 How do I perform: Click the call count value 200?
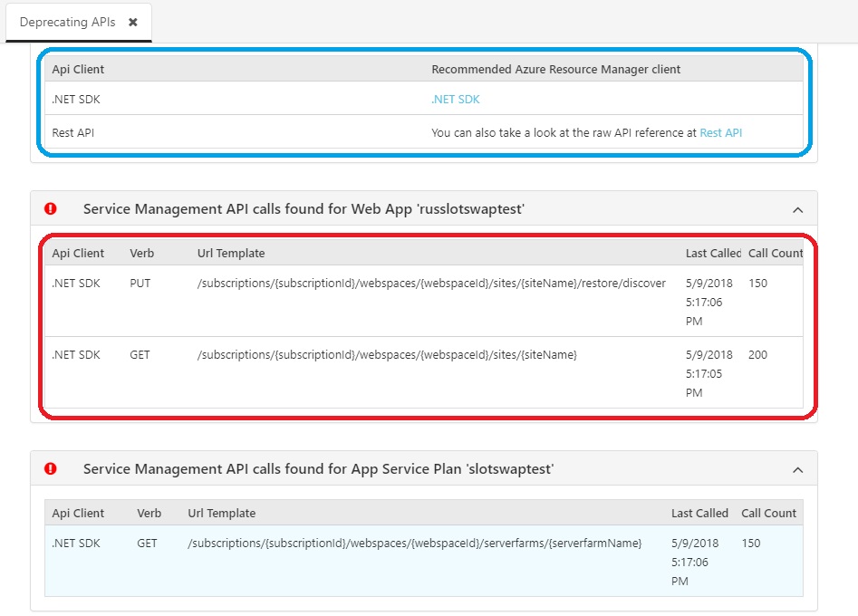coord(757,355)
